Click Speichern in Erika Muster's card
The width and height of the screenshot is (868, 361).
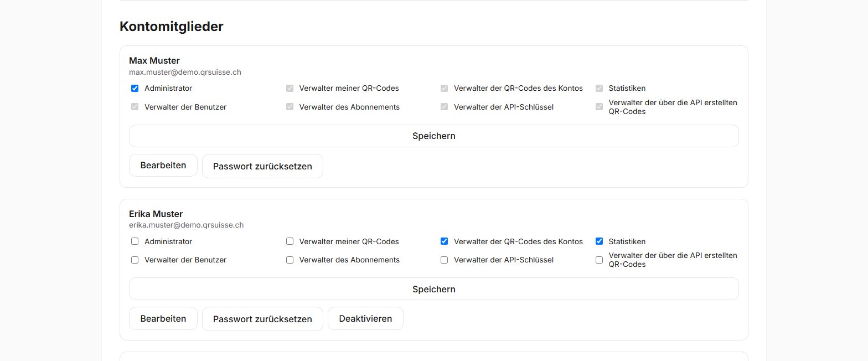[x=434, y=289]
